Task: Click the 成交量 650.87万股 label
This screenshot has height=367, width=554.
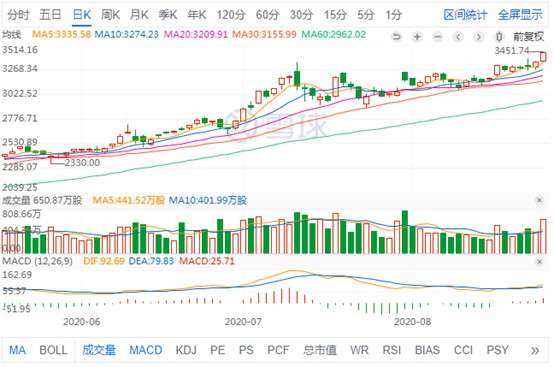Action: tap(42, 200)
